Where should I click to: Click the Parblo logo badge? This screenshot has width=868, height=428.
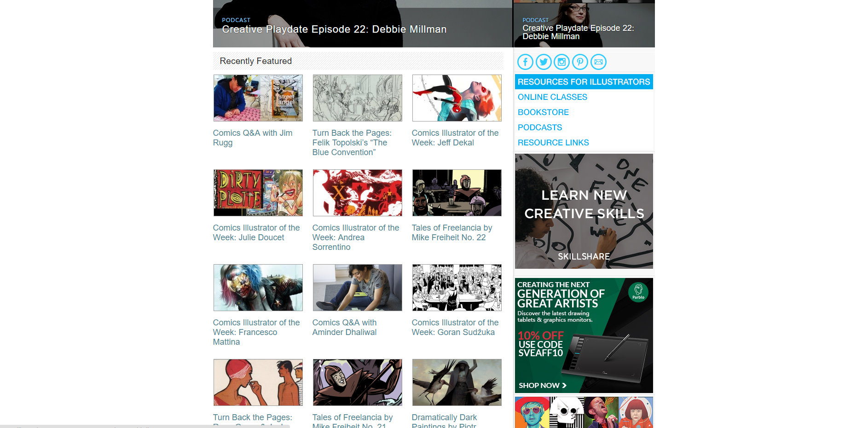click(638, 292)
